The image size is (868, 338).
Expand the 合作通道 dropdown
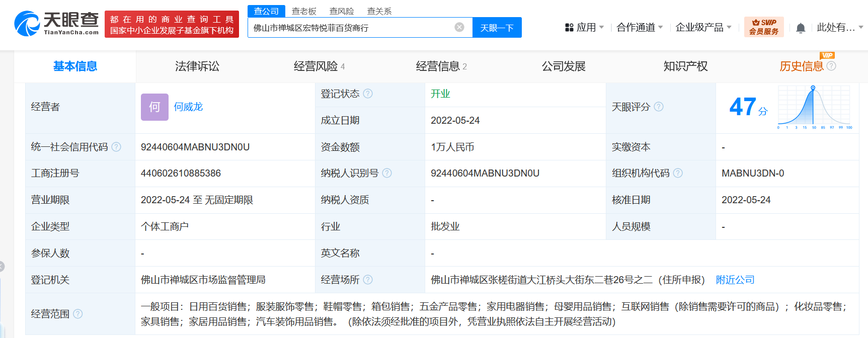click(640, 27)
